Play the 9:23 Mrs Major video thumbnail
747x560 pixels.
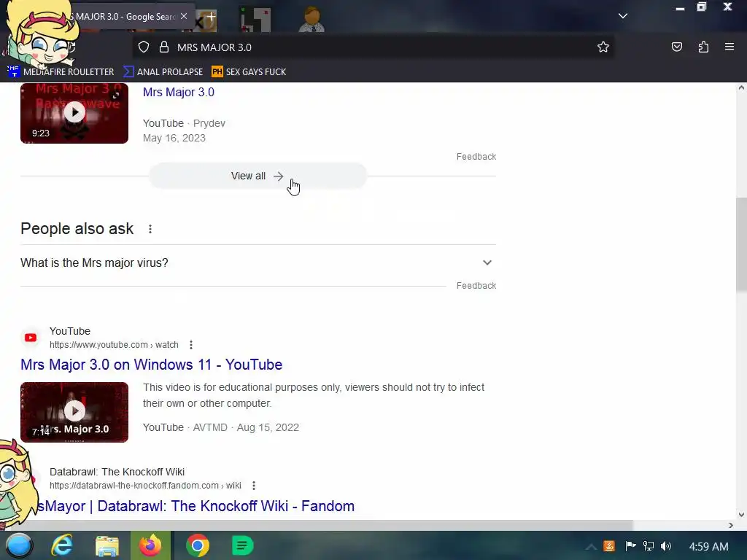click(74, 113)
